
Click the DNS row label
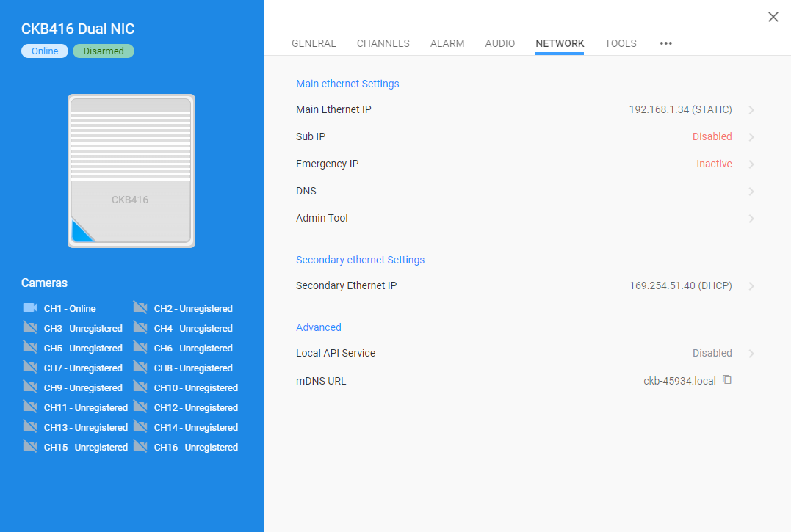[x=306, y=191]
